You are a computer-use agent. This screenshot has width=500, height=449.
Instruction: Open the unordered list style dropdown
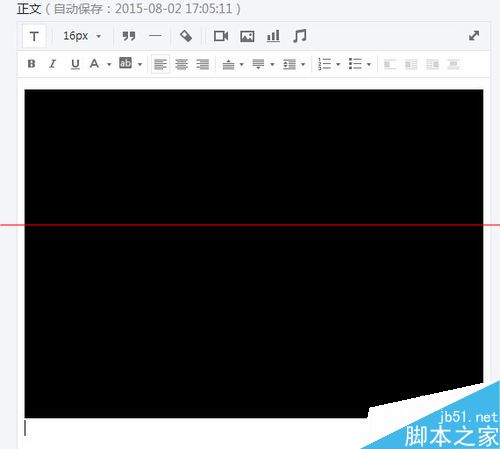(369, 64)
